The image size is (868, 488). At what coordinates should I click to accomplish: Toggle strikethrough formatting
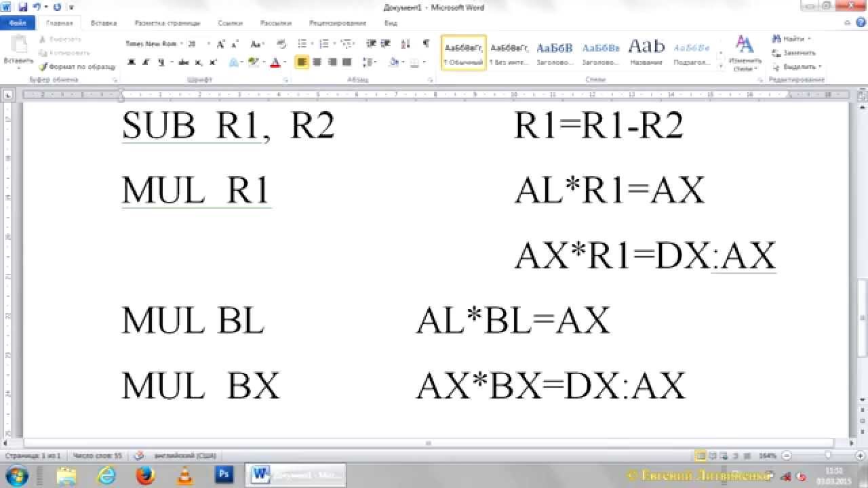(x=183, y=62)
